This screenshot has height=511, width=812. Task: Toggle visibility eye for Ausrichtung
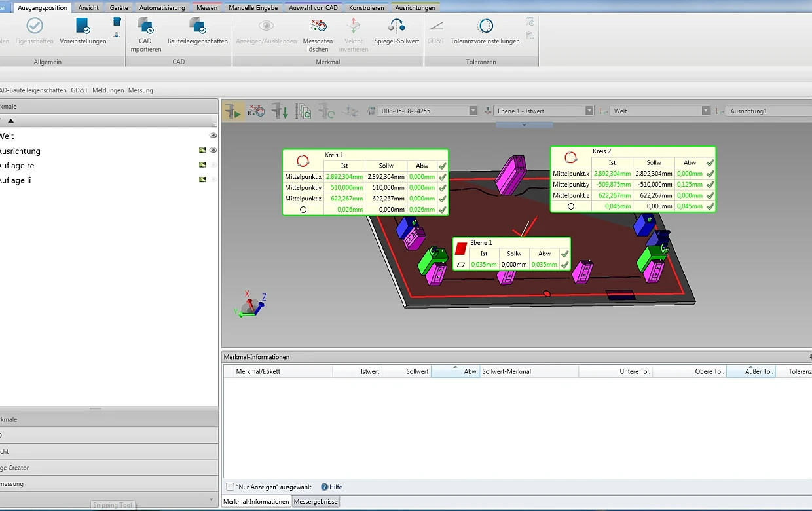pyautogui.click(x=213, y=151)
